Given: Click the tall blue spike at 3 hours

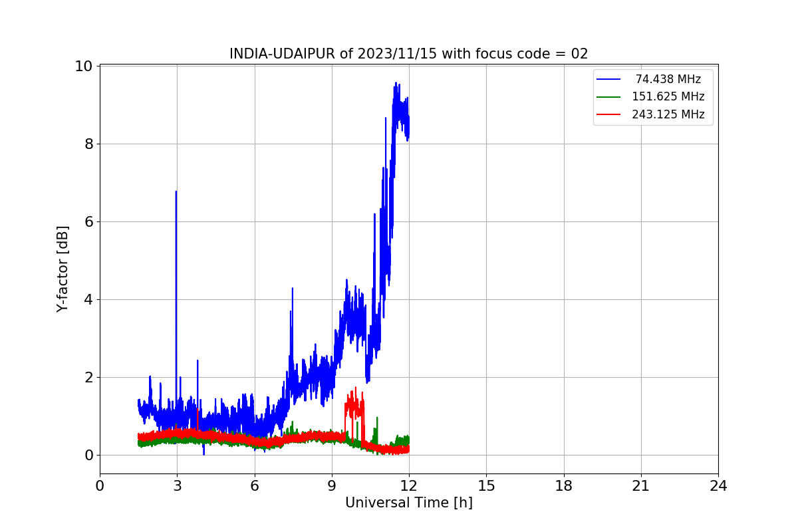Looking at the screenshot, I should click(x=176, y=299).
